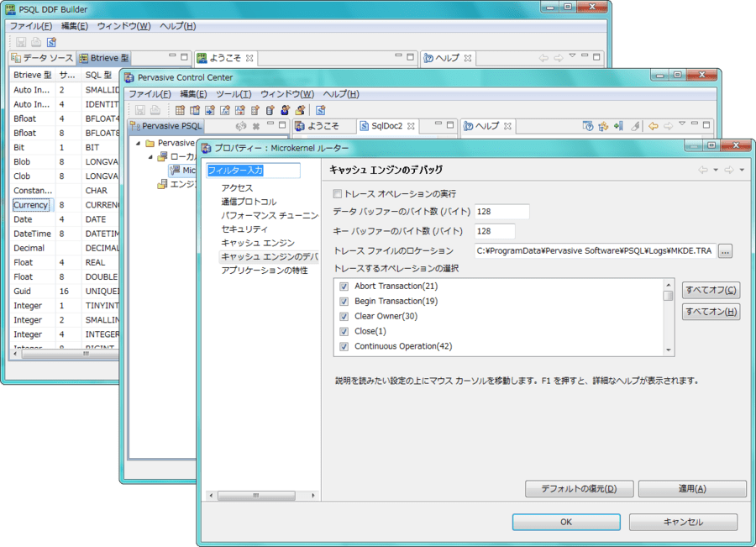
Task: Open the Help view menu dropdown triangle
Action: pyautogui.click(x=682, y=124)
